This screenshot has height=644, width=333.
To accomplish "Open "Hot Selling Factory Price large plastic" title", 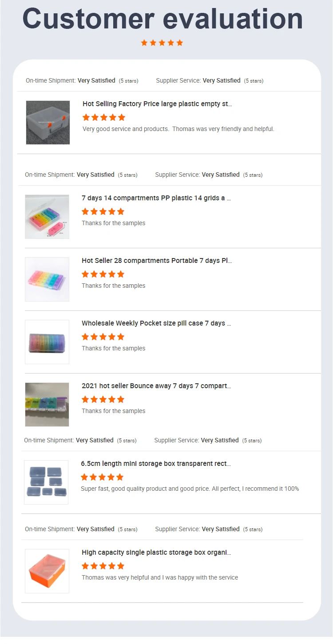I will (157, 104).
